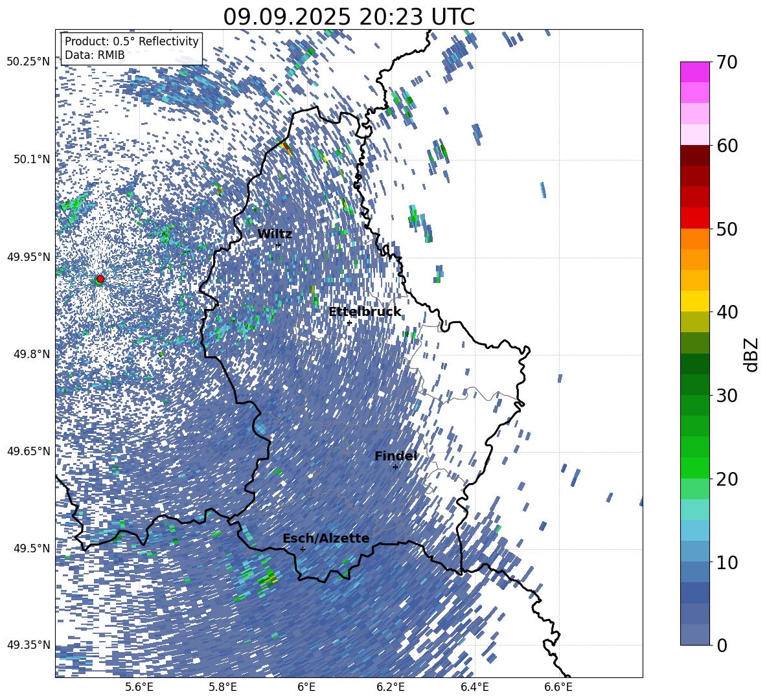The height and width of the screenshot is (700, 767).
Task: Click the red radar site marker
Action: [100, 278]
